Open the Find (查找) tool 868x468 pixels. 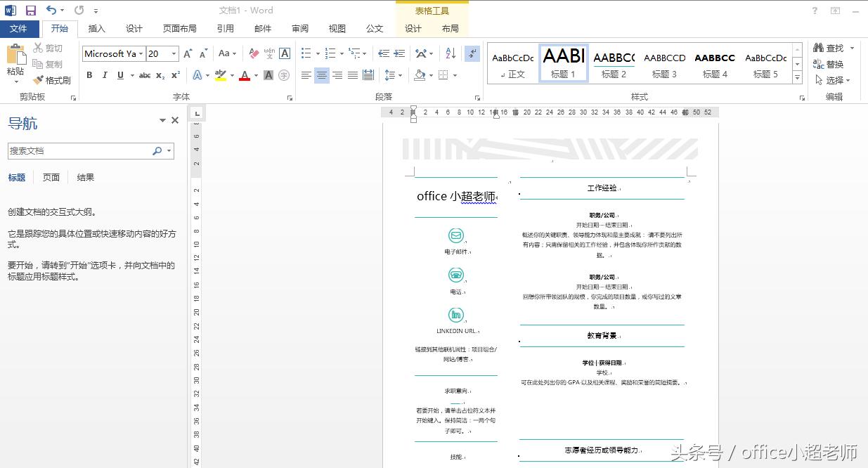click(x=834, y=48)
